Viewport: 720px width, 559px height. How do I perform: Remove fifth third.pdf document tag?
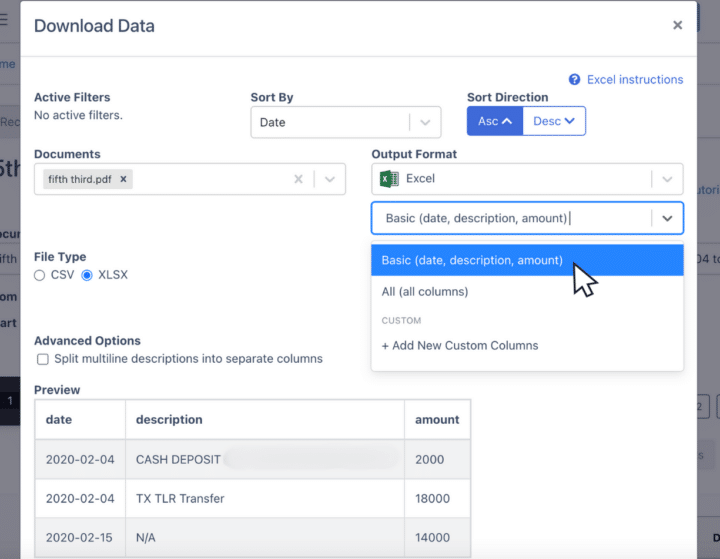(x=123, y=179)
